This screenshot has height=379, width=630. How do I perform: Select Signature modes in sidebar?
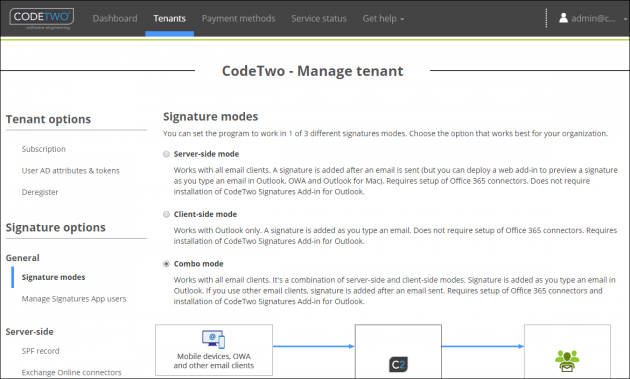(53, 277)
